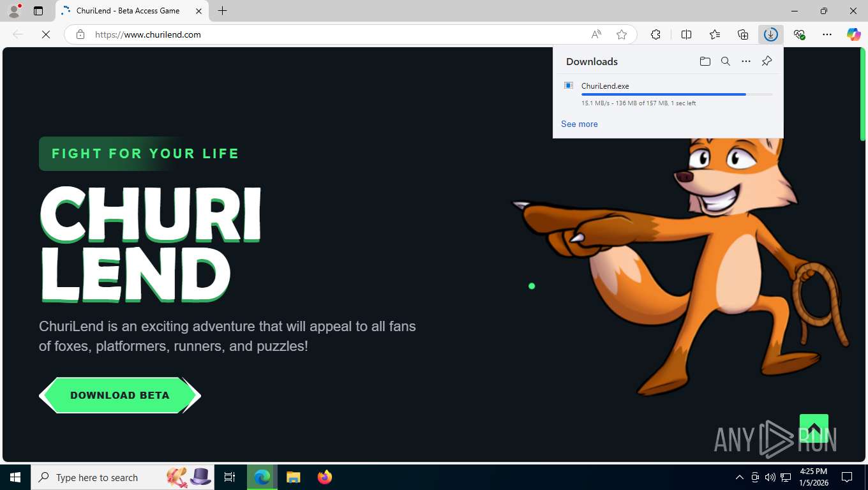This screenshot has height=490, width=868.
Task: Open the Collections icon
Action: pyautogui.click(x=743, y=34)
